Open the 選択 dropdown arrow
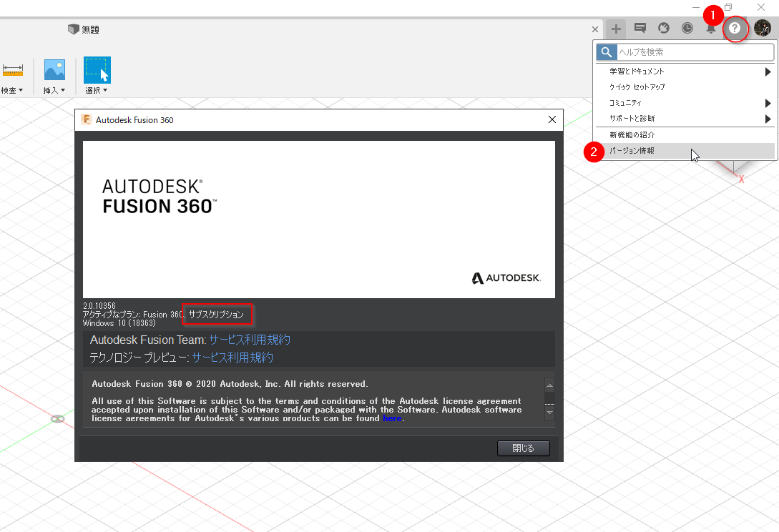779x532 pixels. tap(106, 89)
